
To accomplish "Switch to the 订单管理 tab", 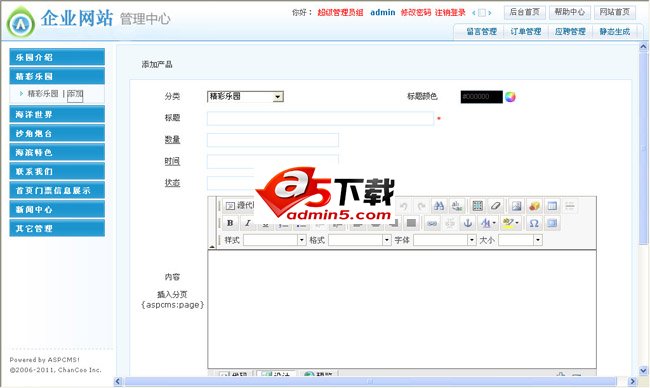I will coord(526,32).
